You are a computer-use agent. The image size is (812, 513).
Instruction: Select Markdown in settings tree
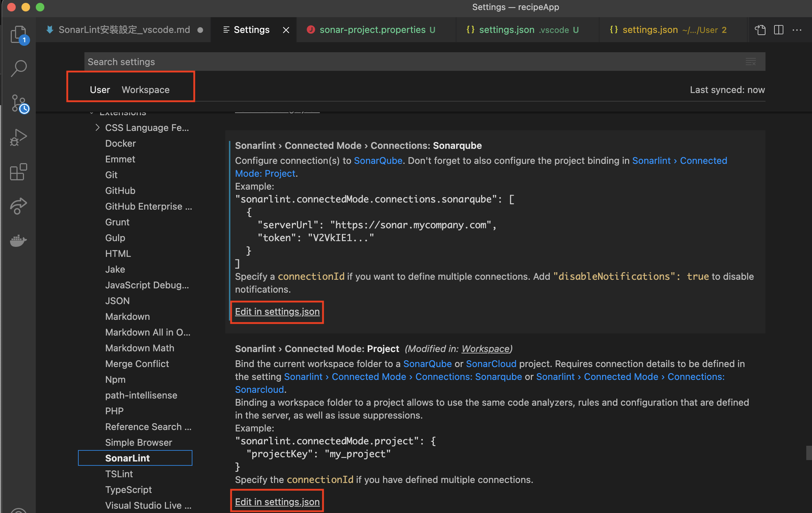[127, 317]
